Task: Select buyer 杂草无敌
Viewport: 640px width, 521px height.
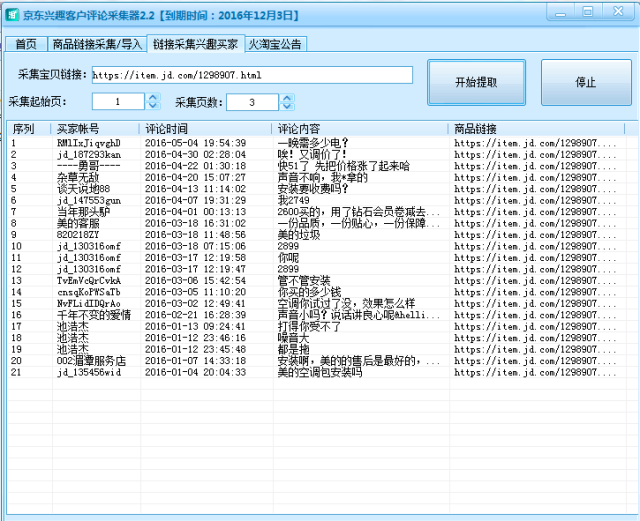Action: [x=78, y=177]
